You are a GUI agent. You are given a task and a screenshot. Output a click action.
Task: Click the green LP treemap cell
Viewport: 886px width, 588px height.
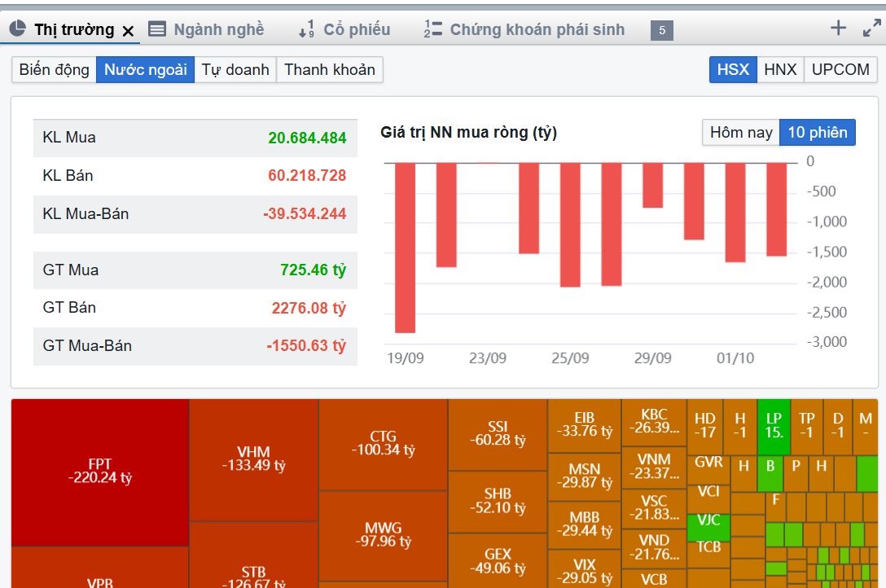coord(774,424)
